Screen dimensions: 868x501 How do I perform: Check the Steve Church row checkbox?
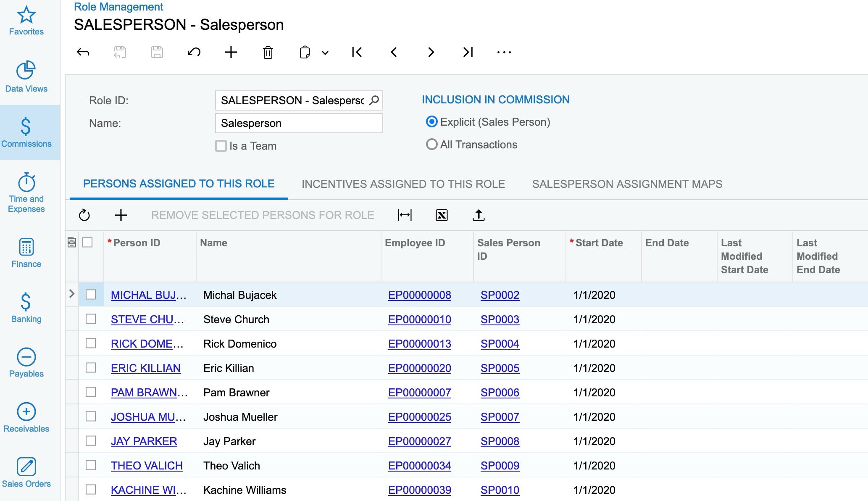coord(91,319)
